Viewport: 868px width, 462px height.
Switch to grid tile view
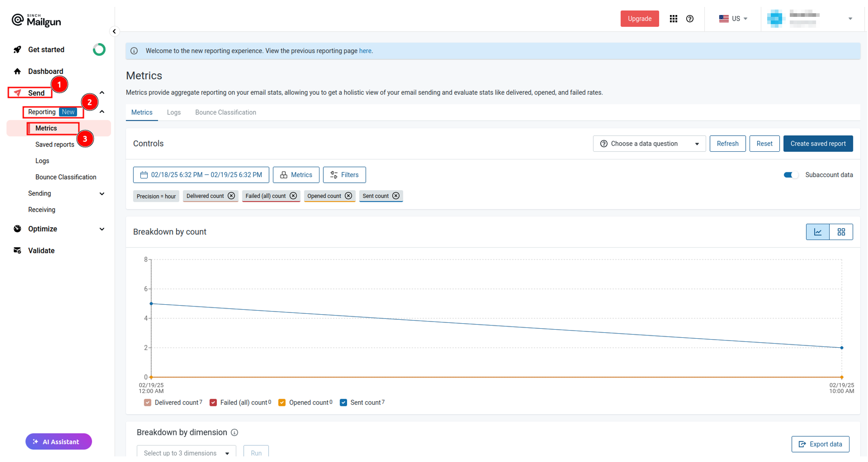click(841, 232)
